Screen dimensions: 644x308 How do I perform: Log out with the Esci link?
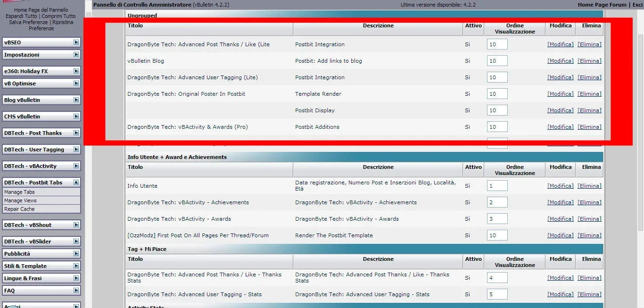pos(637,5)
